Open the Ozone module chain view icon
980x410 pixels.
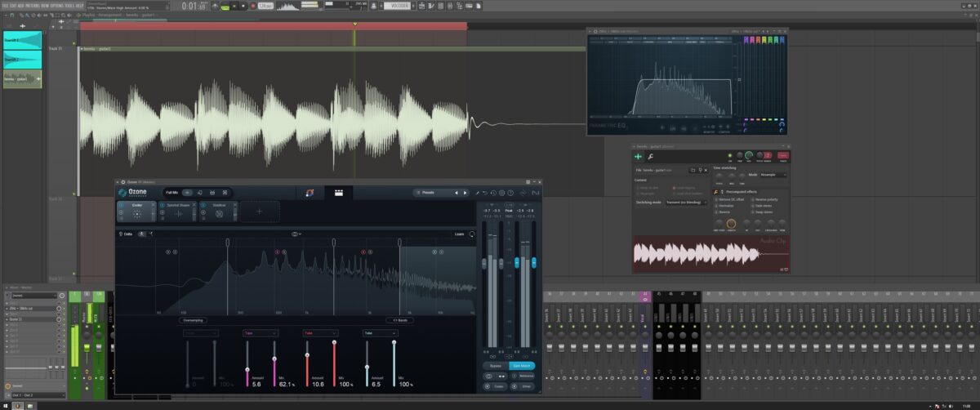339,193
